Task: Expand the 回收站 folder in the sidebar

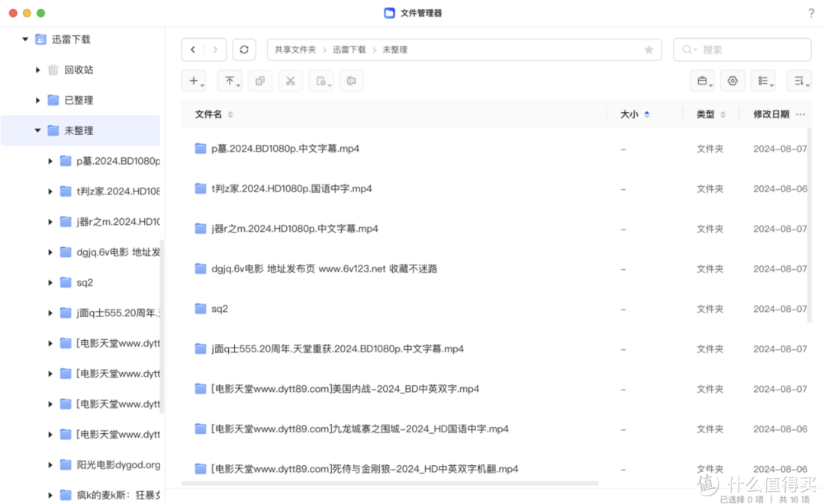Action: pos(37,69)
